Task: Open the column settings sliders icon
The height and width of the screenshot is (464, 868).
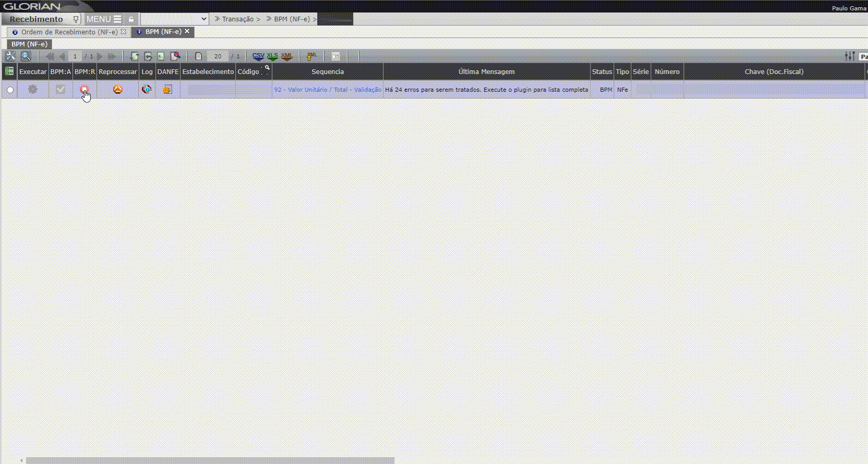Action: [850, 56]
